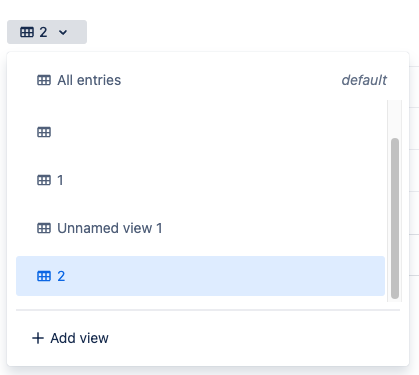
Task: Click the plus icon for Add view
Action: pos(38,338)
